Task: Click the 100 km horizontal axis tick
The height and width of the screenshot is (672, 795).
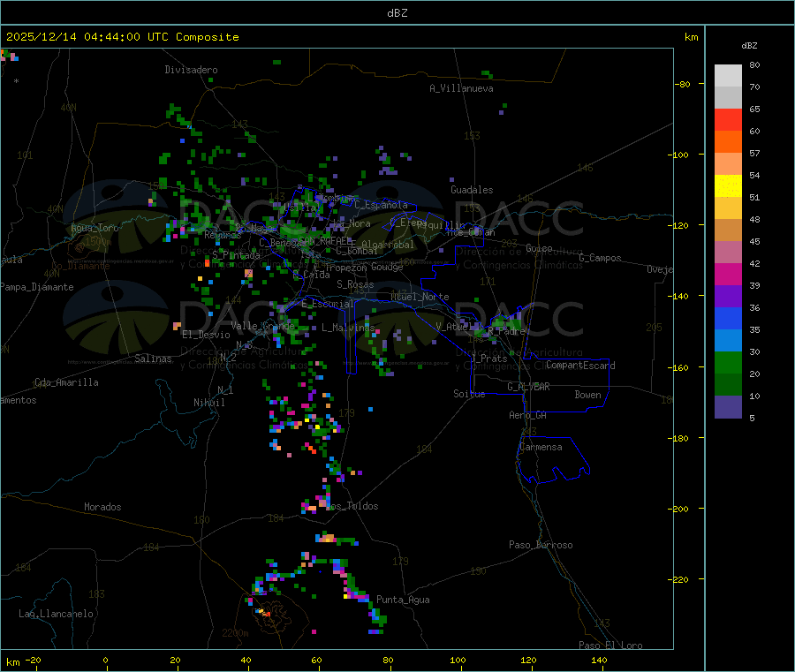Action: 458,660
